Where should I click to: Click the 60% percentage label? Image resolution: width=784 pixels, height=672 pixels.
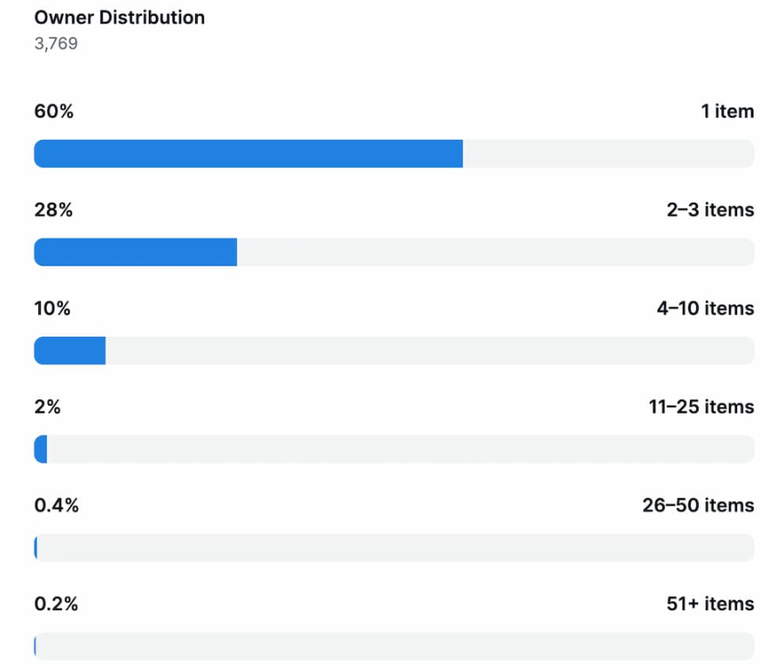(x=53, y=111)
